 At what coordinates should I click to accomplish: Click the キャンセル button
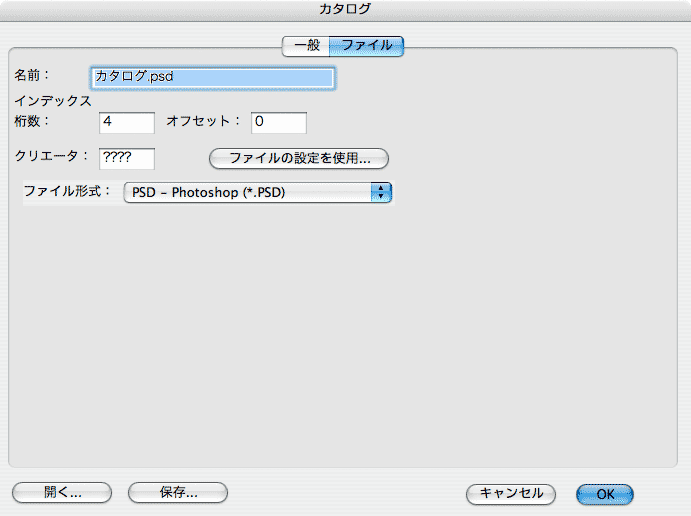click(511, 494)
